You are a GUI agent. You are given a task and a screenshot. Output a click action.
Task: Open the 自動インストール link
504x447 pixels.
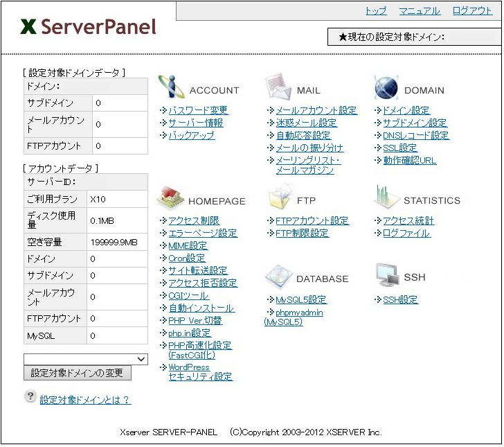(x=201, y=308)
